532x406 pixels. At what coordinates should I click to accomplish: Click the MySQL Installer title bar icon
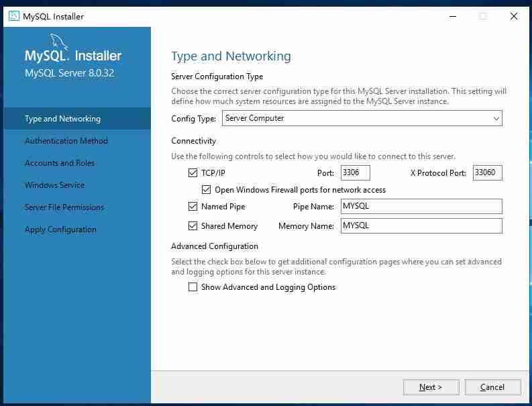coord(13,16)
